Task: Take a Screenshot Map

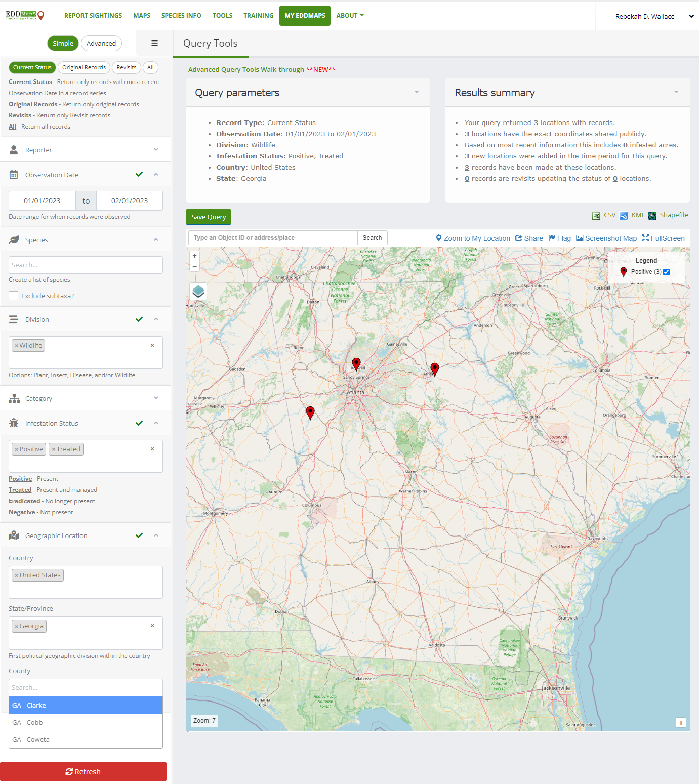Action: [x=606, y=238]
